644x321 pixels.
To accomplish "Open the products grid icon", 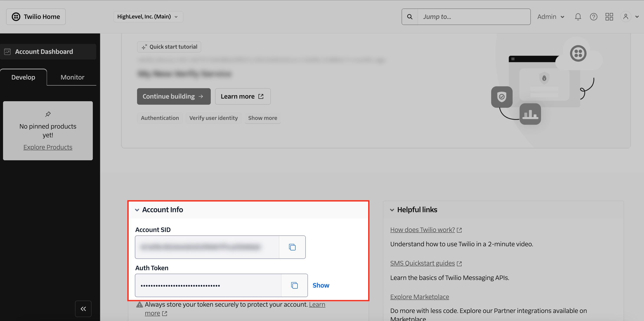I will click(609, 17).
